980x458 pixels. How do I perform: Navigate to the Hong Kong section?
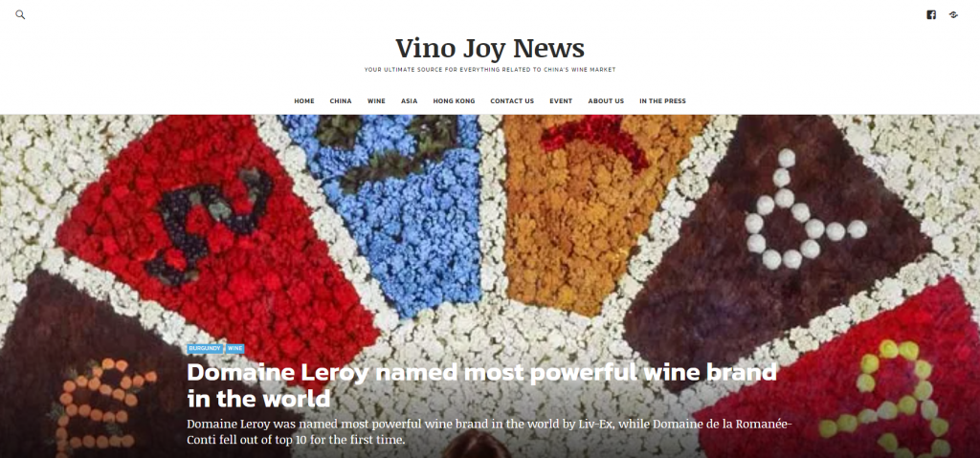click(x=454, y=101)
